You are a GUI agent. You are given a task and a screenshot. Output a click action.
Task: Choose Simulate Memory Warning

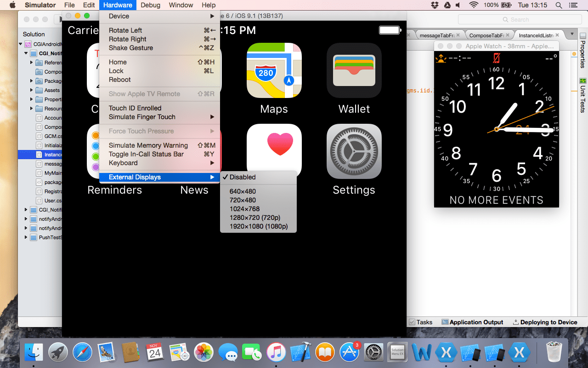point(159,145)
